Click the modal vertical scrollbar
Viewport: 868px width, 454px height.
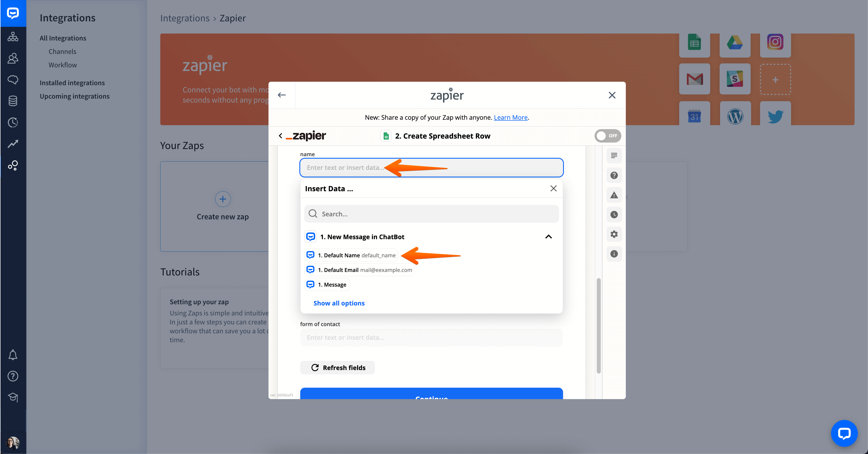click(x=599, y=326)
